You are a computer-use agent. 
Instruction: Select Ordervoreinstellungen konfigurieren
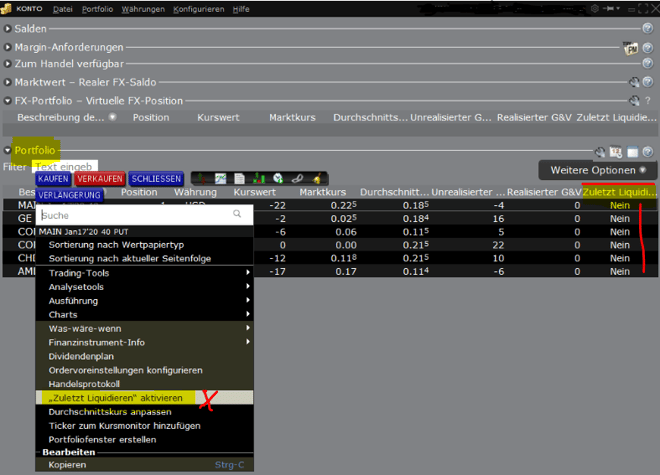pyautogui.click(x=144, y=370)
